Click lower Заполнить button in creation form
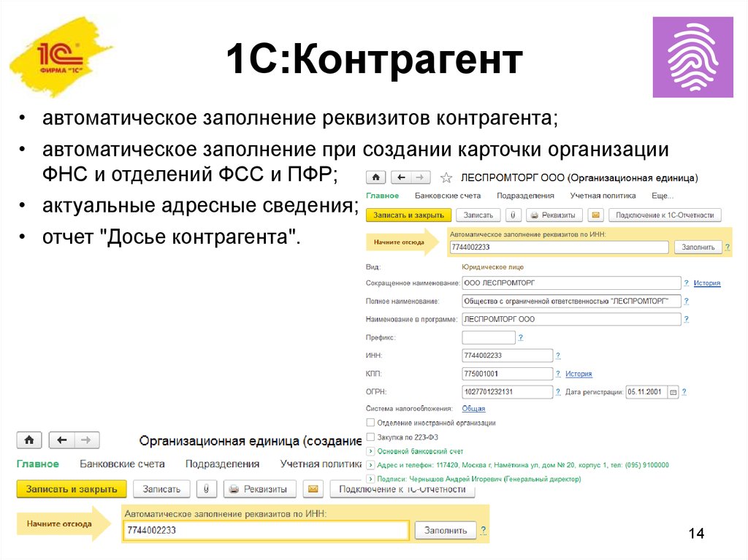The width and height of the screenshot is (748, 560). (x=446, y=530)
